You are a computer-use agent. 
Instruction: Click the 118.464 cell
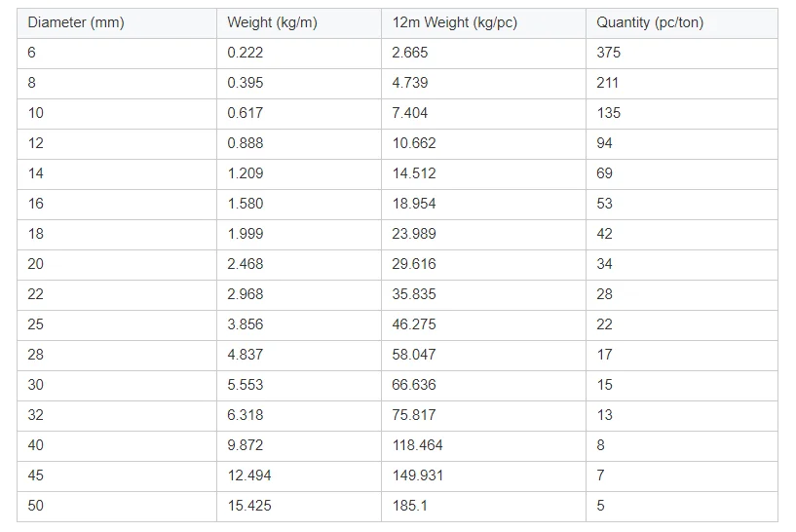(x=417, y=445)
